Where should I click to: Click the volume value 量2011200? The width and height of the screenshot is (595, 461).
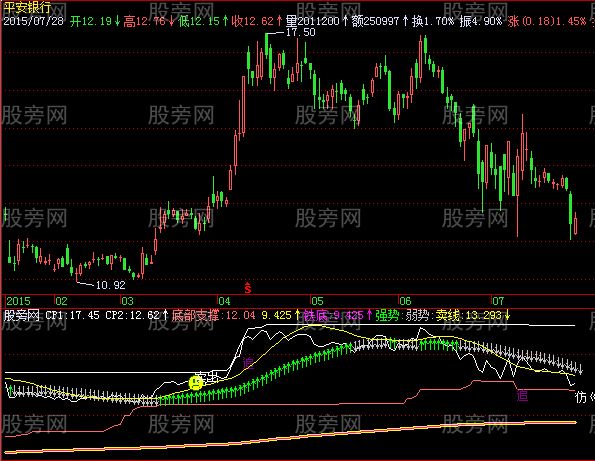[313, 21]
